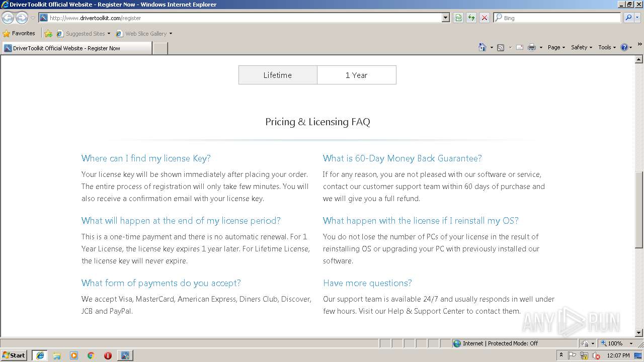The height and width of the screenshot is (362, 644).
Task: Click the vertical scrollbar thumb
Action: tap(639, 210)
